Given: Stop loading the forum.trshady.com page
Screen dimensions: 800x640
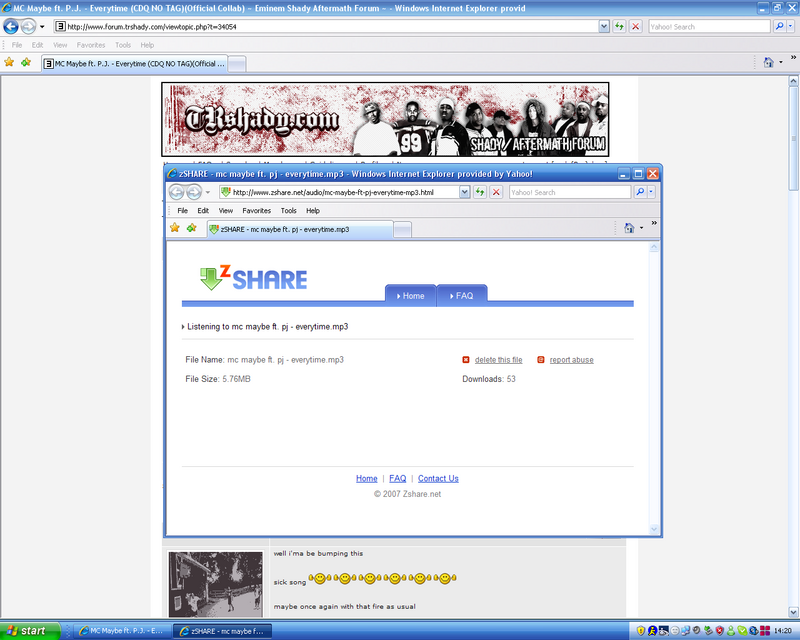Looking at the screenshot, I should tap(636, 27).
